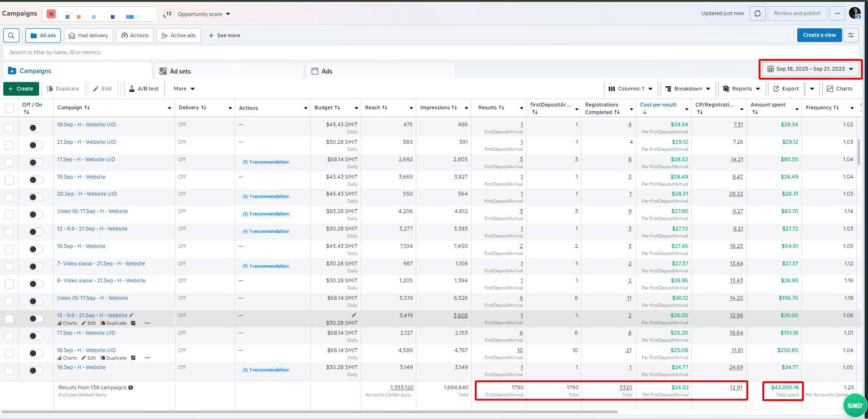
Task: Click the Charts toolbar button
Action: pos(840,89)
